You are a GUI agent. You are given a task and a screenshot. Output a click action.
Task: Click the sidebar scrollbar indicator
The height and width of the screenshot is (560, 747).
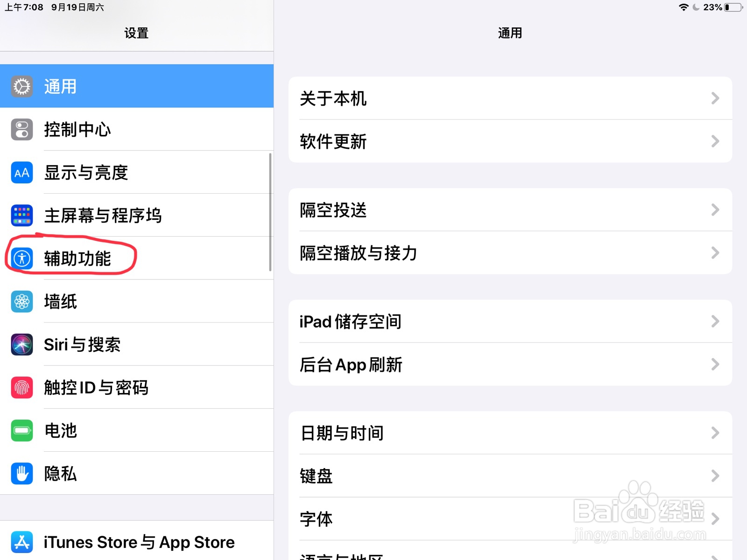(x=270, y=212)
